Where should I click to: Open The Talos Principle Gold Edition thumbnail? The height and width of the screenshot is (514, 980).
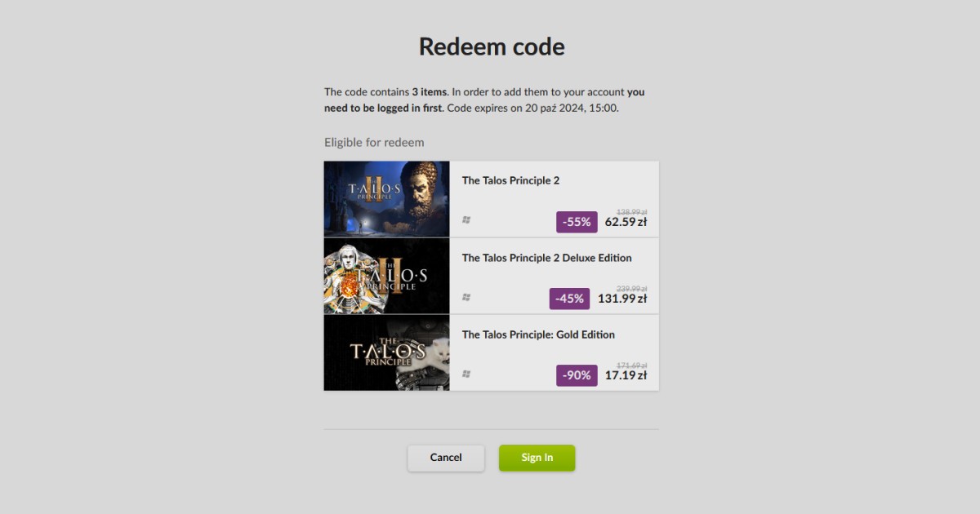point(387,352)
